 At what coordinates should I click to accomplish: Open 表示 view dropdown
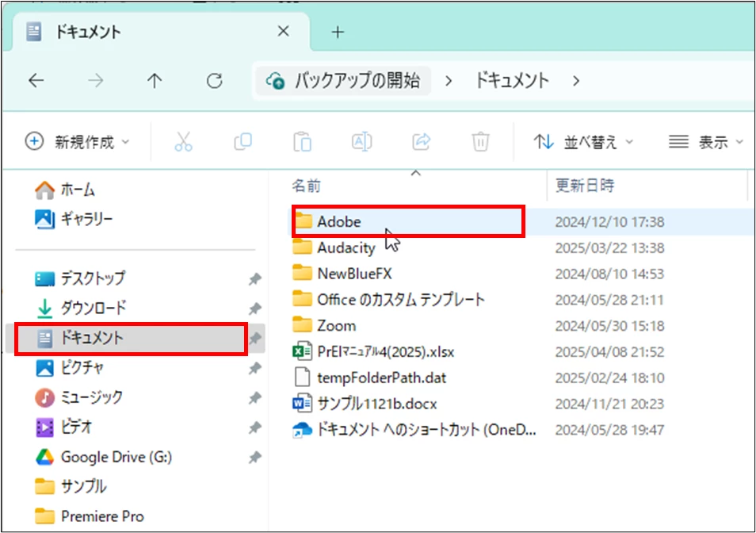(705, 142)
